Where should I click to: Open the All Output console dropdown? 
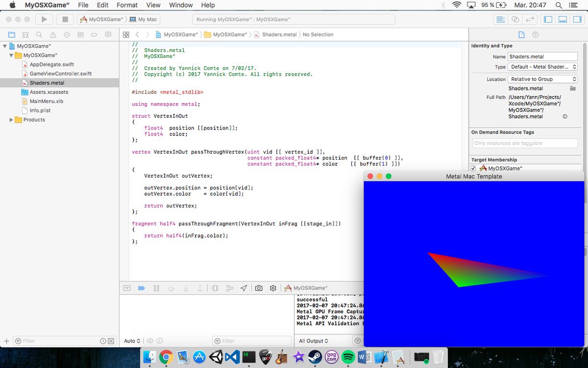pyautogui.click(x=314, y=341)
